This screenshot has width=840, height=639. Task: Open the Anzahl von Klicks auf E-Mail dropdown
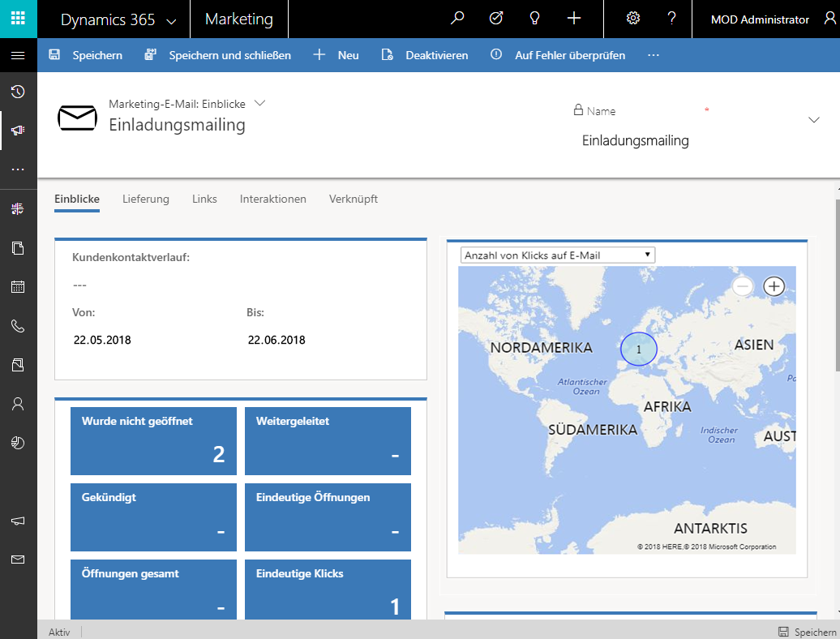coord(558,255)
